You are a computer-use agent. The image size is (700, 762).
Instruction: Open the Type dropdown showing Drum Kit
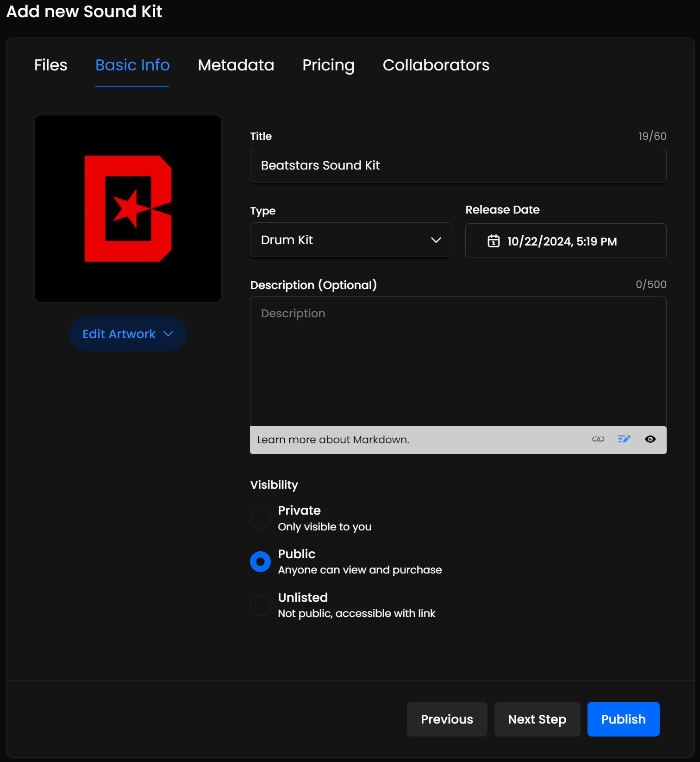[350, 240]
